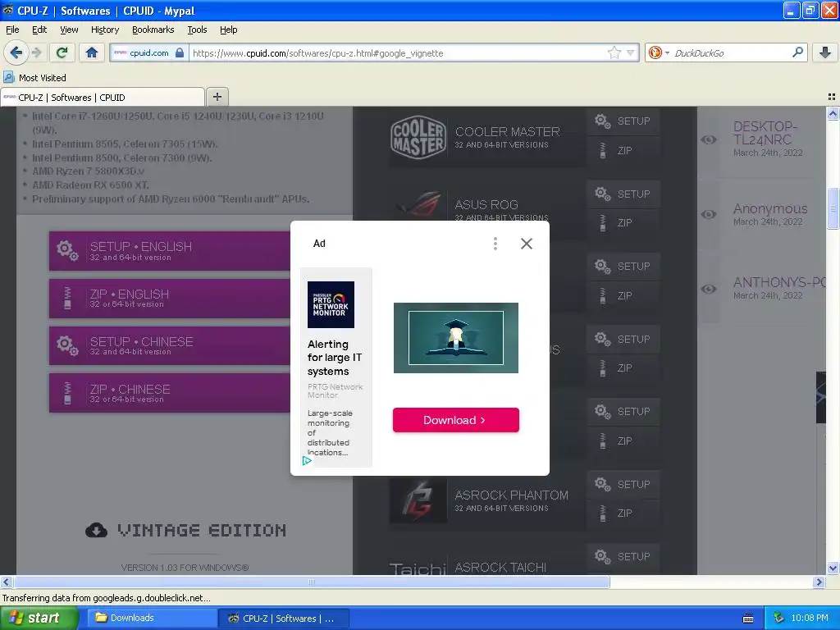Click the search magnifier icon
This screenshot has width=840, height=630.
797,52
